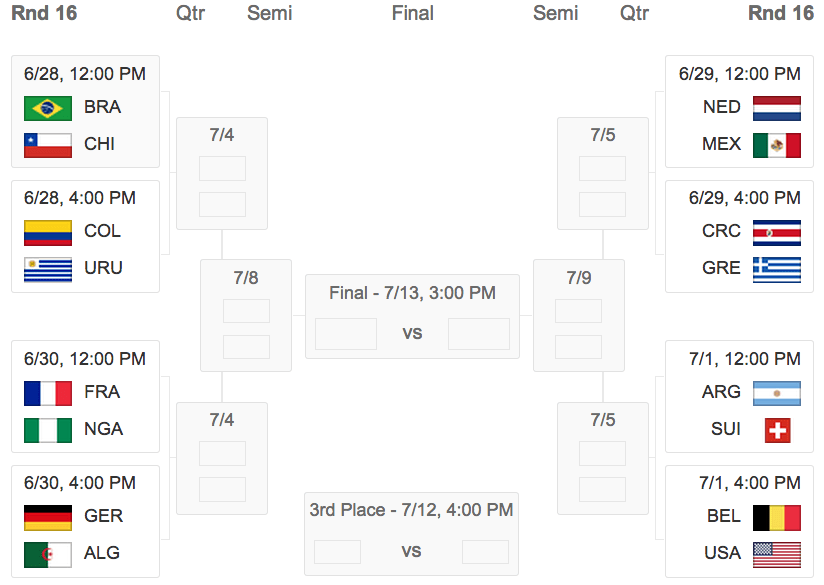This screenshot has width=824, height=585.
Task: Click the Brazil flag icon
Action: (48, 108)
